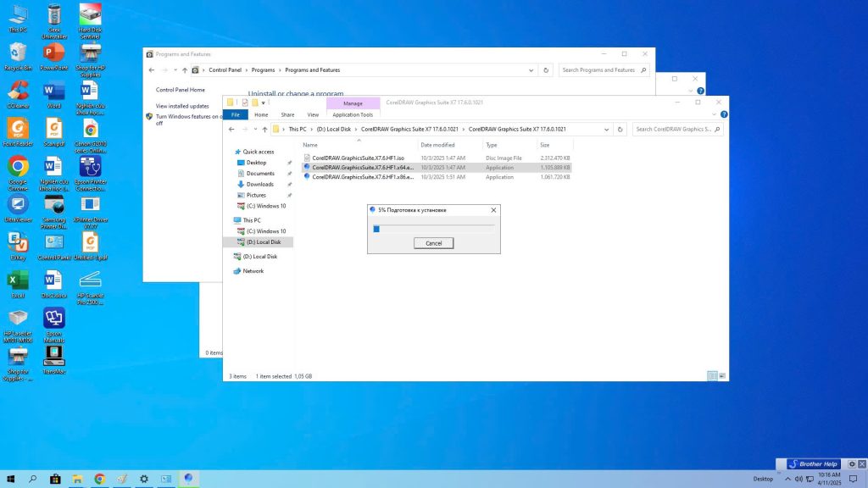The image size is (868, 488).
Task: Open the File menu in Explorer
Action: (236, 114)
